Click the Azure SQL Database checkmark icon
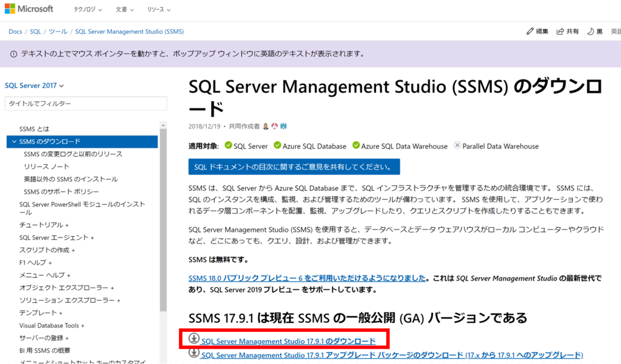 pos(277,145)
